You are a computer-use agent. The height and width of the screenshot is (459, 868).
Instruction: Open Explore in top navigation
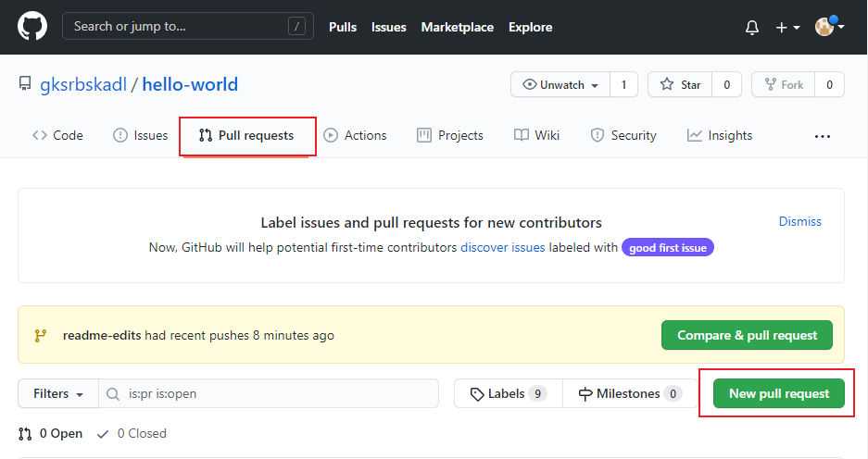coord(530,27)
